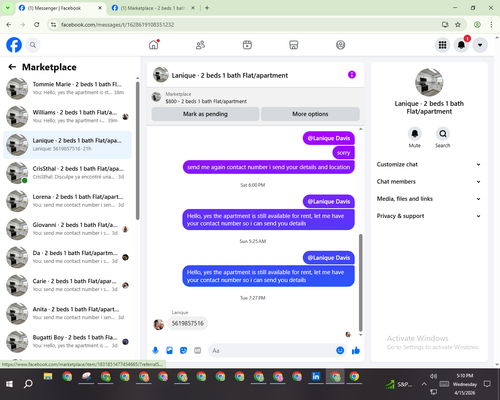The image size is (500, 400).
Task: Open a new browser tab
Action: click(207, 8)
